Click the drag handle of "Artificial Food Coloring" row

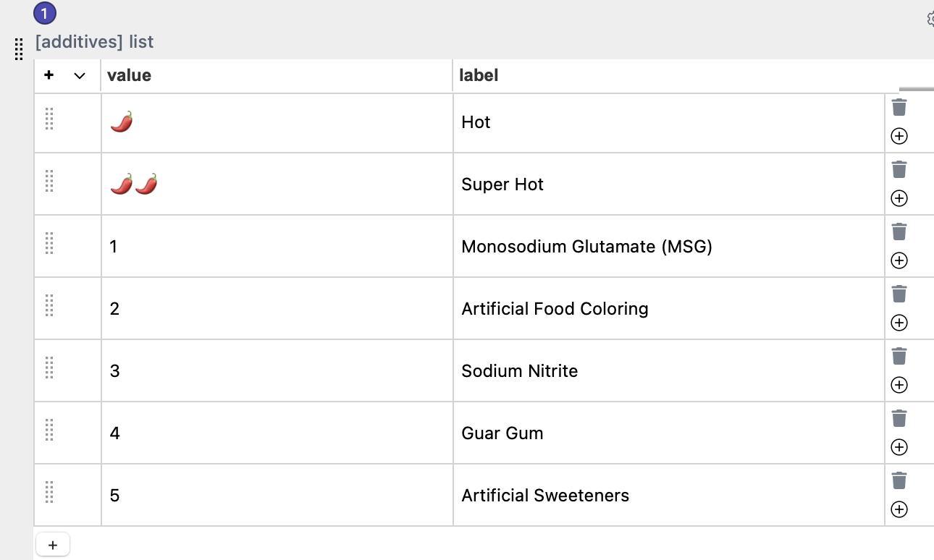point(49,307)
